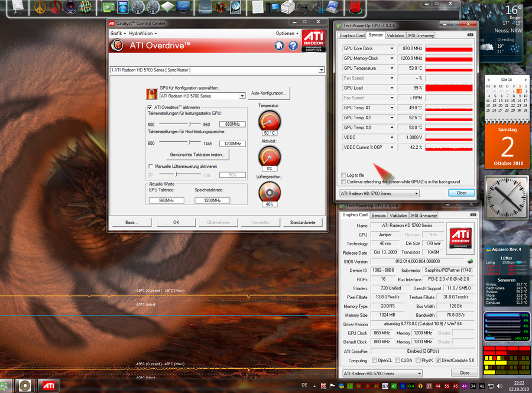Click the ATI Radeon logo in Catalyst

coord(314,41)
